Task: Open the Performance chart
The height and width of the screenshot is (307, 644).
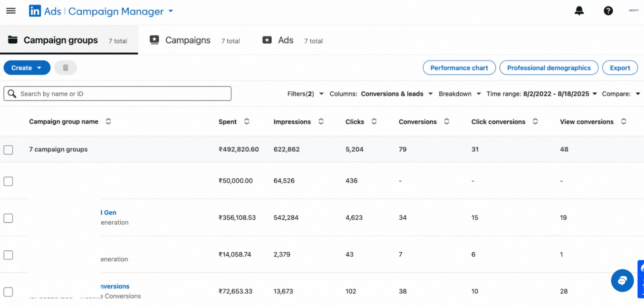Action: pos(459,68)
